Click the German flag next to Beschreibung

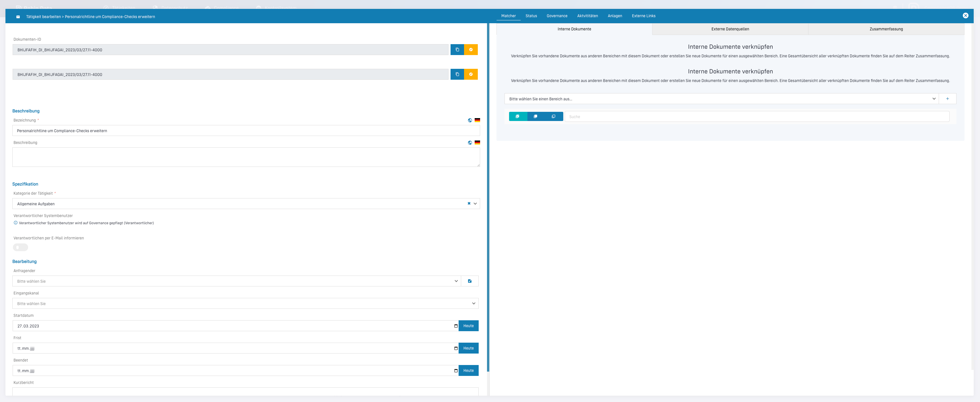coord(477,143)
